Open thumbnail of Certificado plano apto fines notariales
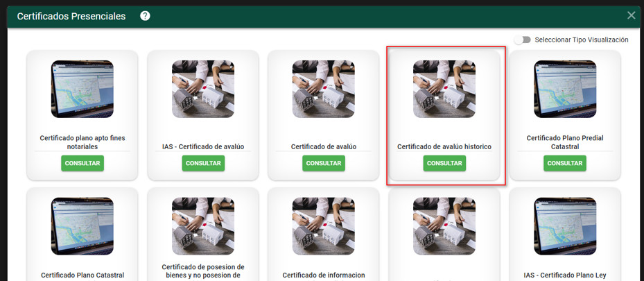Viewport: 644px width, 281px height. coord(82,89)
